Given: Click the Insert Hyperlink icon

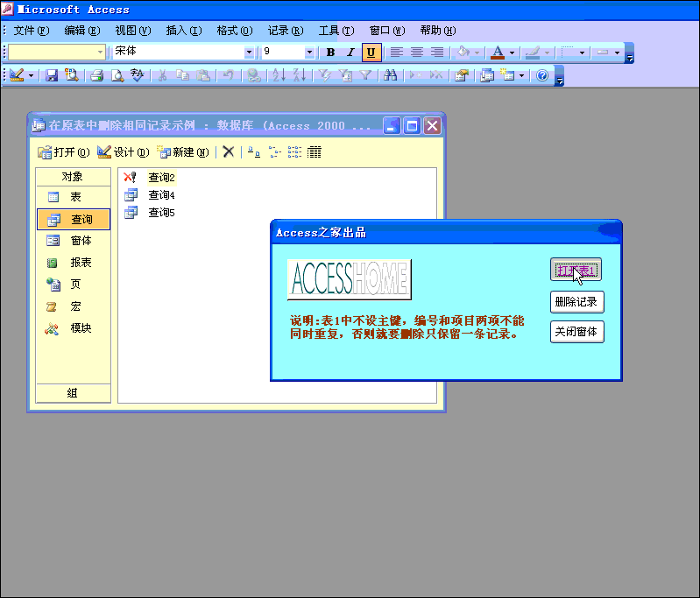Looking at the screenshot, I should tap(254, 75).
